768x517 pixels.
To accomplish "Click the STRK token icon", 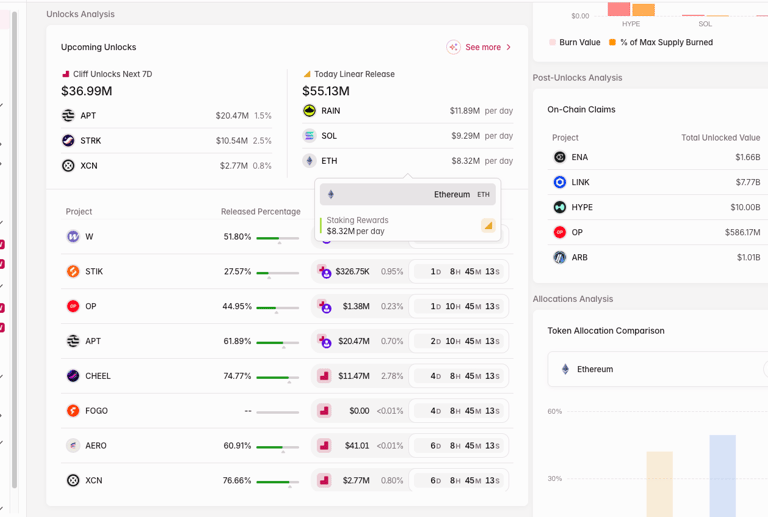I will pyautogui.click(x=68, y=141).
